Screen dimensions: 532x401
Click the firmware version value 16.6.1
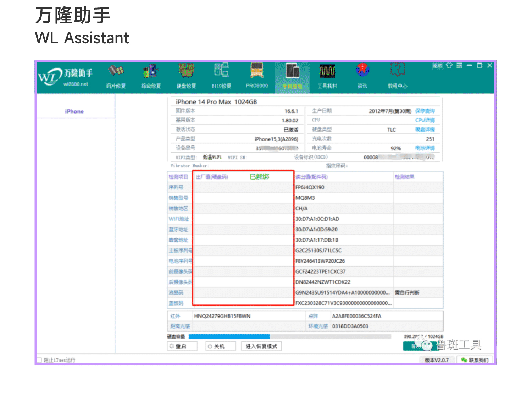pyautogui.click(x=291, y=111)
